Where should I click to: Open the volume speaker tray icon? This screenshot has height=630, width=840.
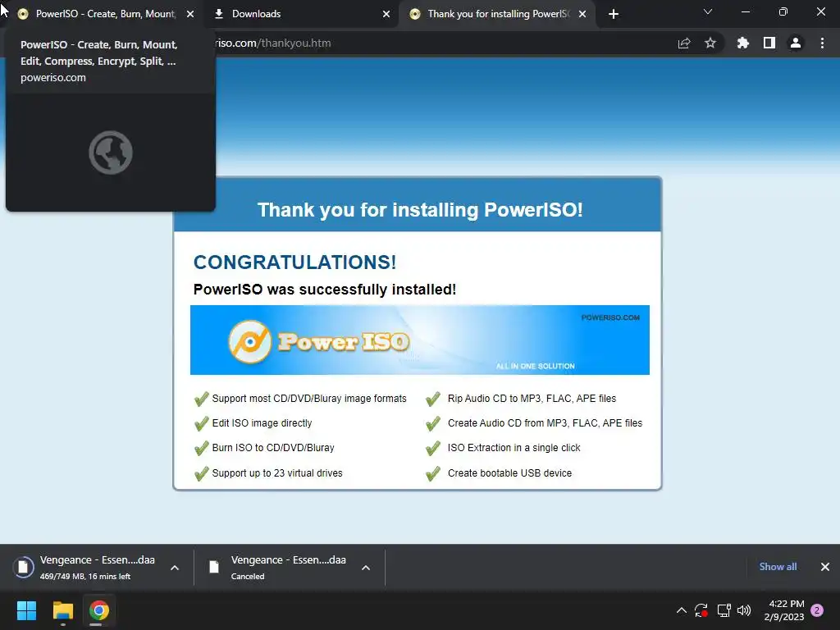coord(744,610)
